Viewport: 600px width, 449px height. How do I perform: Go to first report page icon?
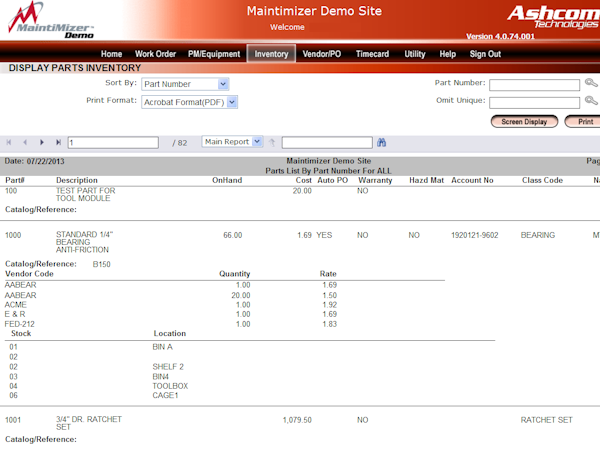(x=9, y=142)
